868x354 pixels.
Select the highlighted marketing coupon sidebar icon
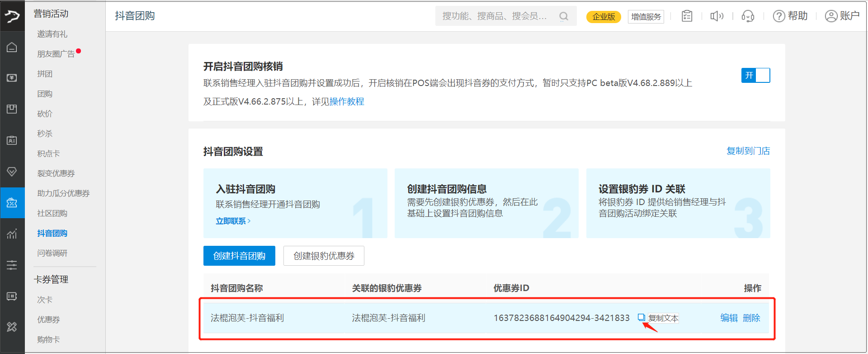click(x=12, y=202)
